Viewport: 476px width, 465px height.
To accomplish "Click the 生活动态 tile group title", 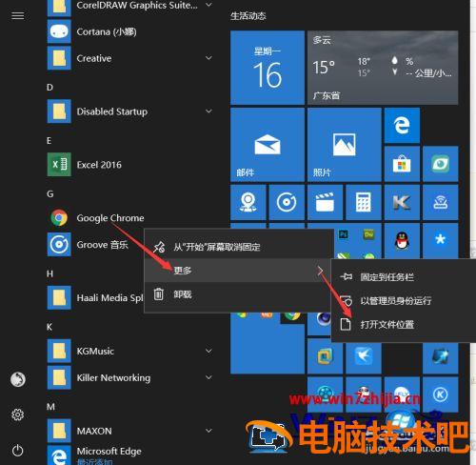I will click(248, 16).
